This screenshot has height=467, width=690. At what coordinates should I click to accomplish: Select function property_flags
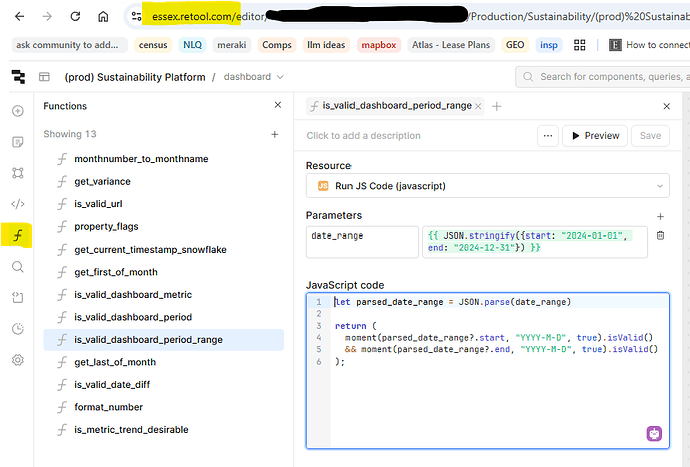tap(106, 227)
